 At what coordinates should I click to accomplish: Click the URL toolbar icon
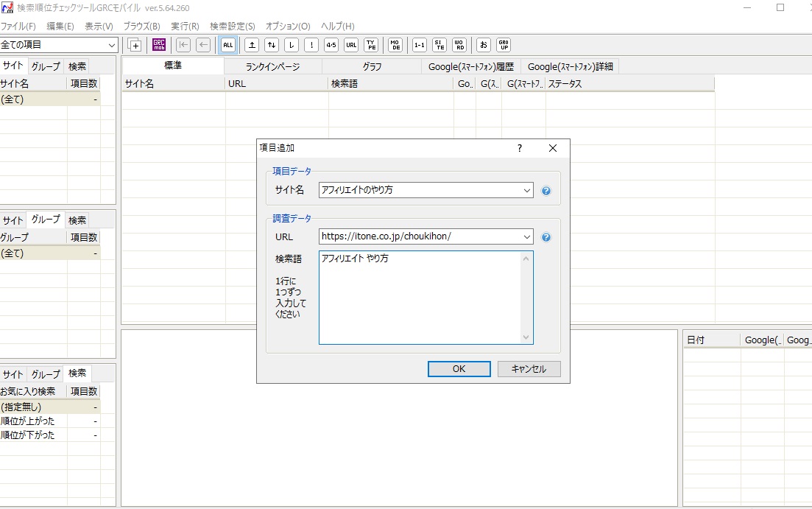pos(351,45)
